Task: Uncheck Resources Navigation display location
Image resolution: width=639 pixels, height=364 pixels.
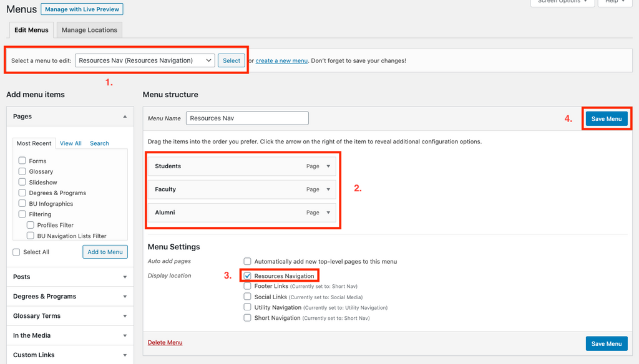Action: pyautogui.click(x=248, y=275)
